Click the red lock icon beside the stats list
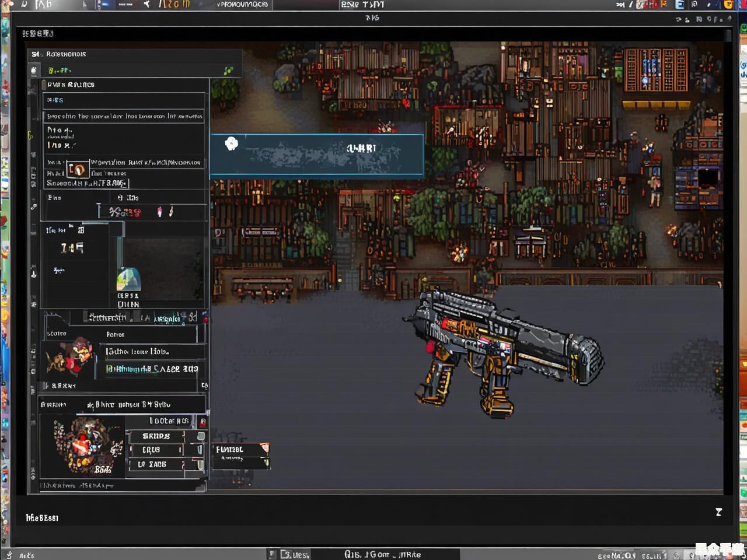747x560 pixels. 203,421
